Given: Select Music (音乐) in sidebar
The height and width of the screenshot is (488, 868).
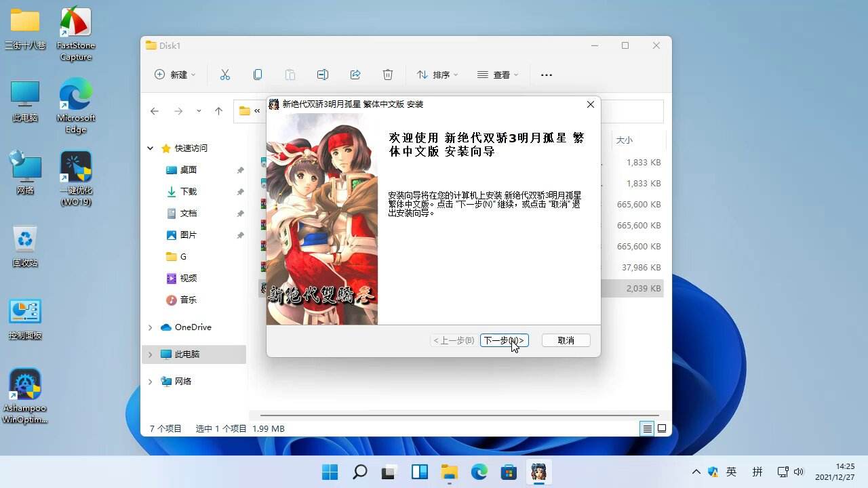Looking at the screenshot, I should (x=189, y=300).
